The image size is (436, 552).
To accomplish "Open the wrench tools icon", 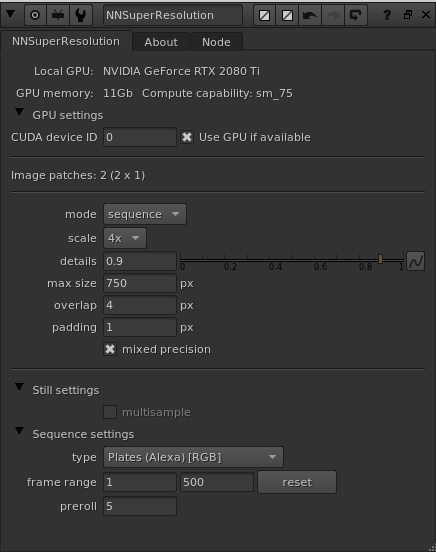I will coord(81,15).
